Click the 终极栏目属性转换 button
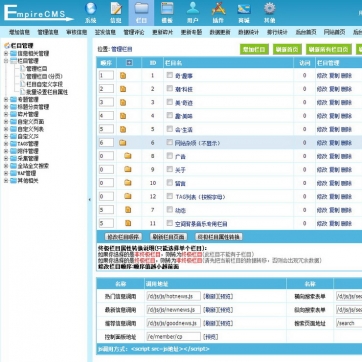The image size is (362, 362). (219, 237)
